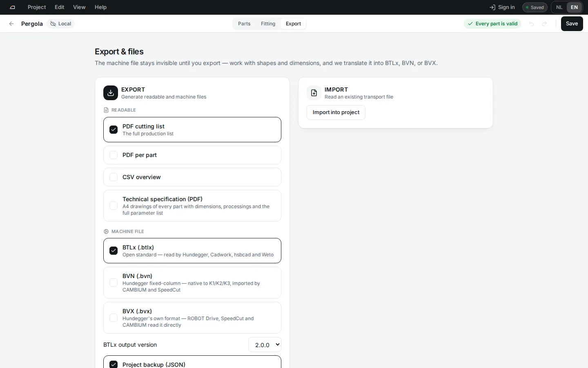Switch language to NL

[x=559, y=7]
